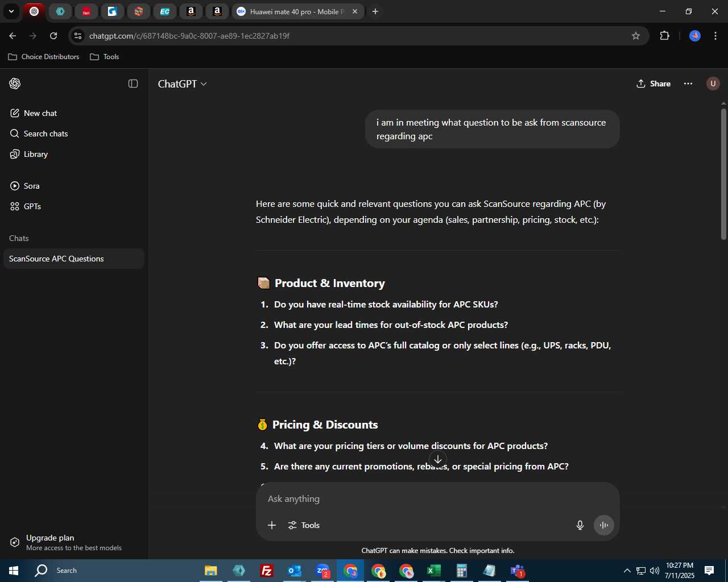
Task: Reload the current page
Action: coord(53,36)
